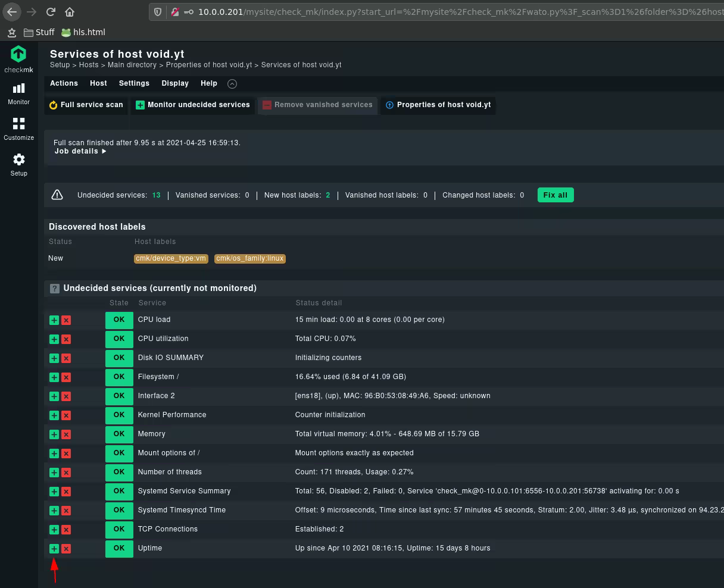Click Monitor undecided services button
This screenshot has width=724, height=588.
click(x=193, y=105)
